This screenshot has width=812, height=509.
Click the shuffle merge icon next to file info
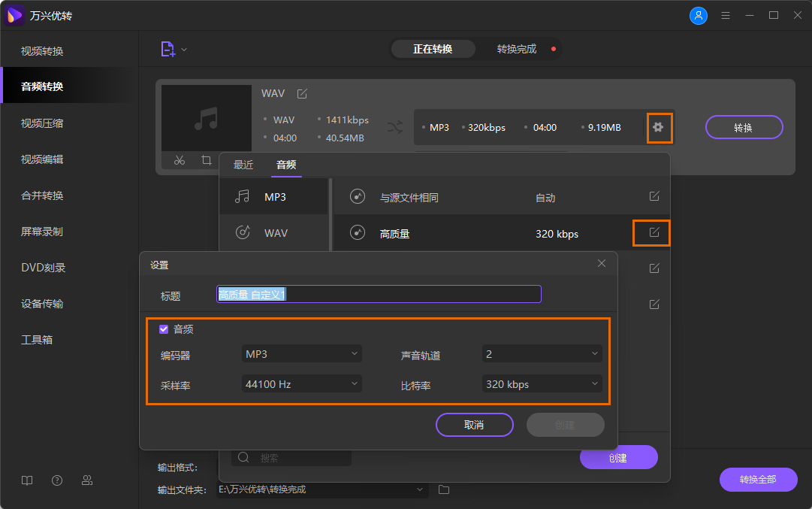(x=395, y=127)
